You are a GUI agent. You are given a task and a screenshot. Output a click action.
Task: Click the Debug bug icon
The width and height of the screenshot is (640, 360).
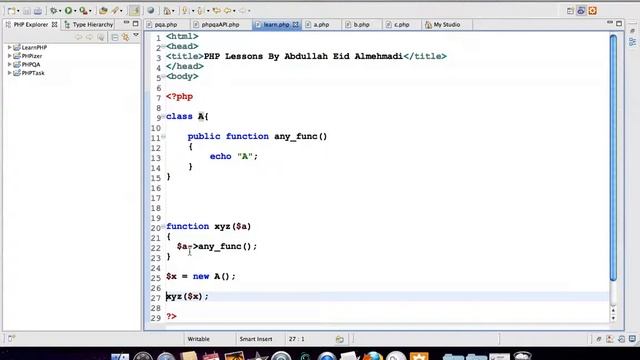coord(53,11)
